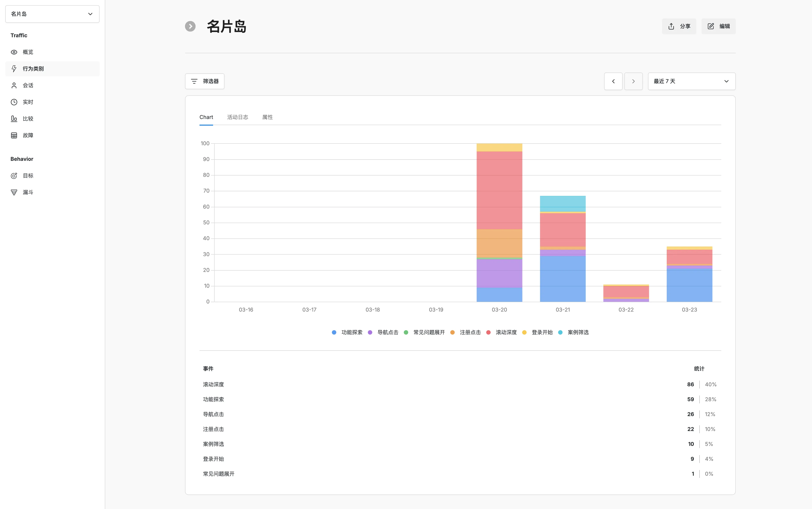Image resolution: width=812 pixels, height=509 pixels.
Task: Click the 03-20 x-axis date label
Action: coord(499,310)
